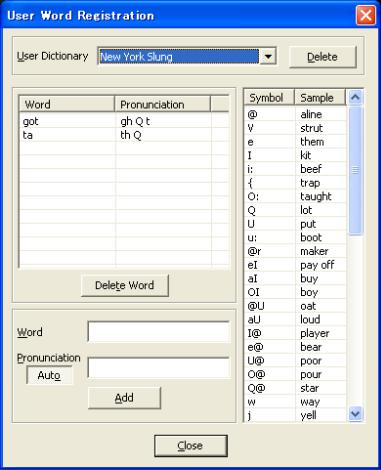Select the 'e@' symbol row
This screenshot has height=470, width=381.
(295, 347)
